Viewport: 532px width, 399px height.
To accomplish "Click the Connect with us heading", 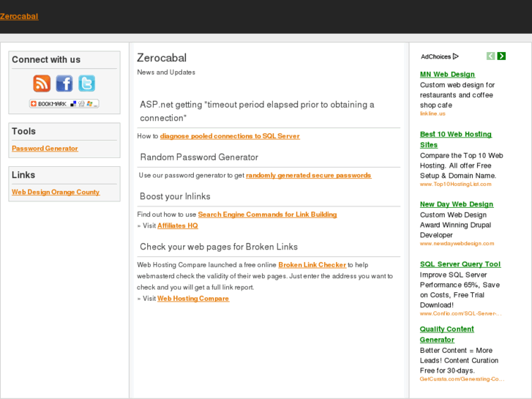I will [x=46, y=60].
